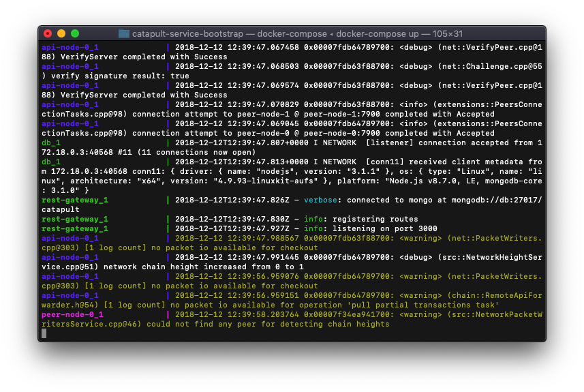Click the 'verbose' log level word
Image resolution: width=584 pixels, height=392 pixels.
click(x=320, y=200)
